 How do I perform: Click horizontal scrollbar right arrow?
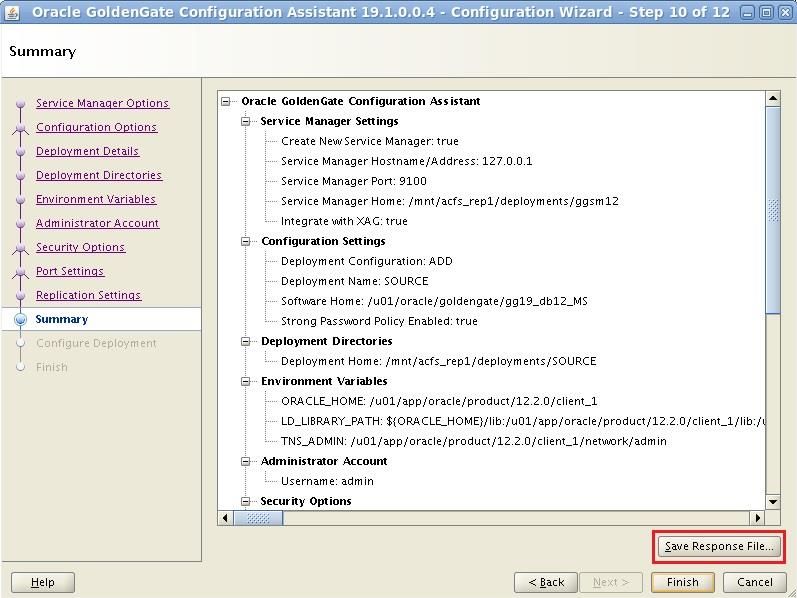(x=758, y=518)
